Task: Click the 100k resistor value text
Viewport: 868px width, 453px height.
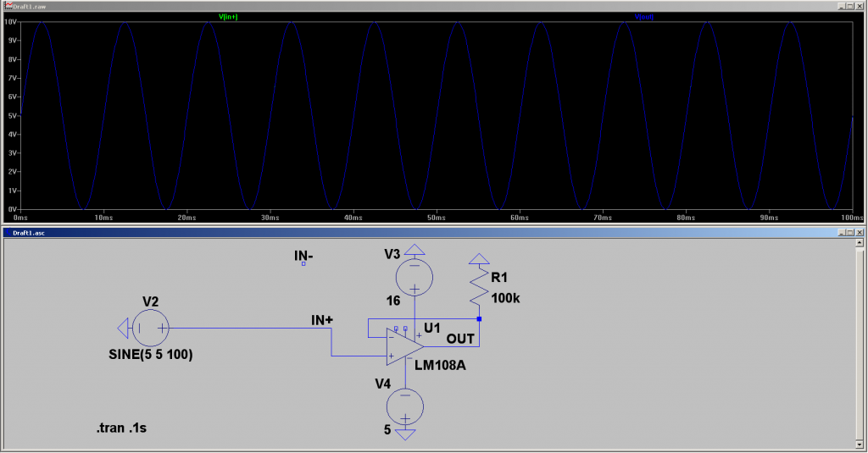Action: [506, 296]
